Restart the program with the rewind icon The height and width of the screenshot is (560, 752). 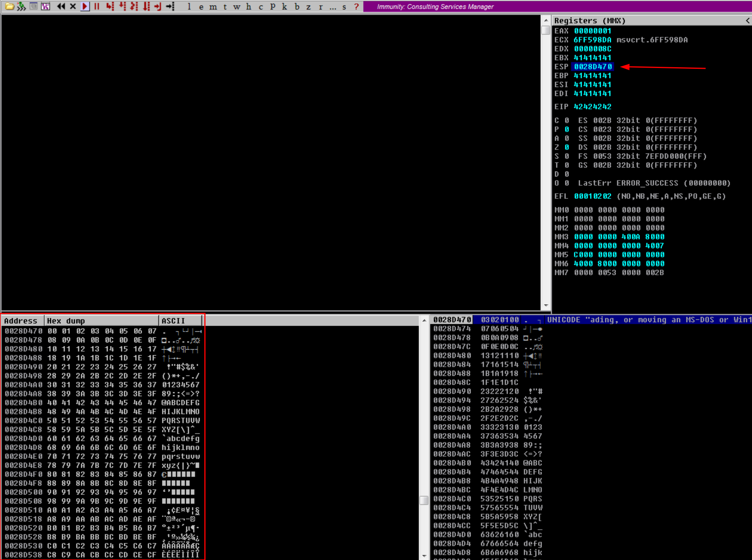click(60, 6)
